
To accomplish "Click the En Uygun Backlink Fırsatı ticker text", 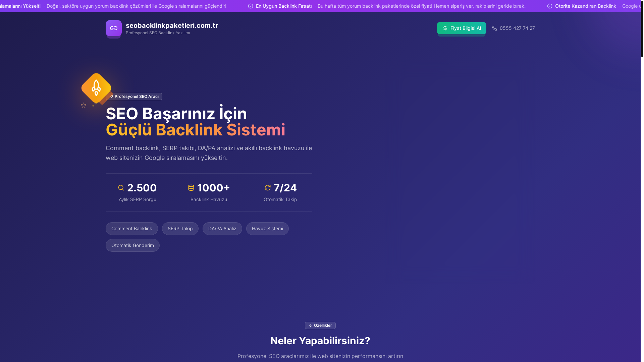I will (284, 6).
